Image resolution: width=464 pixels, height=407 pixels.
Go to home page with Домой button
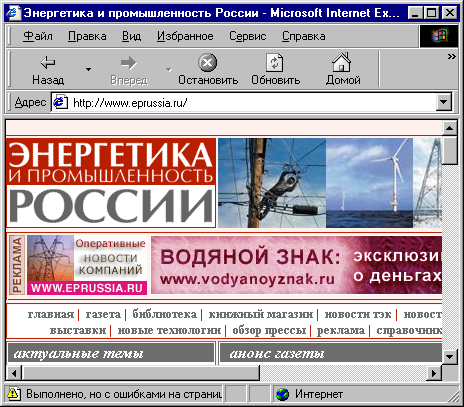(x=343, y=69)
